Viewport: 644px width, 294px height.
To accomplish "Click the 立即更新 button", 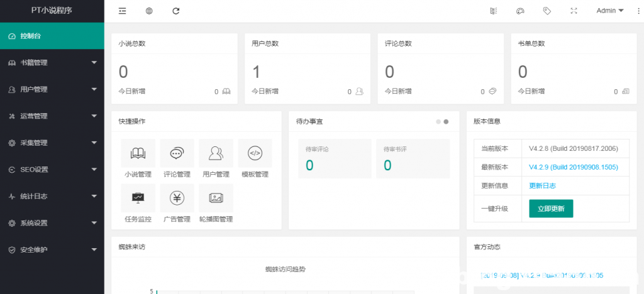I will pyautogui.click(x=551, y=209).
